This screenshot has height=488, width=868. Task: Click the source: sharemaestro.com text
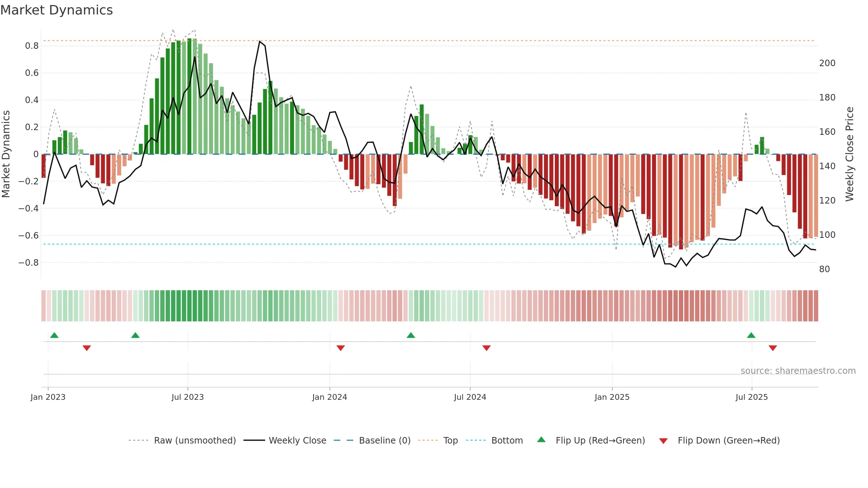click(x=798, y=371)
